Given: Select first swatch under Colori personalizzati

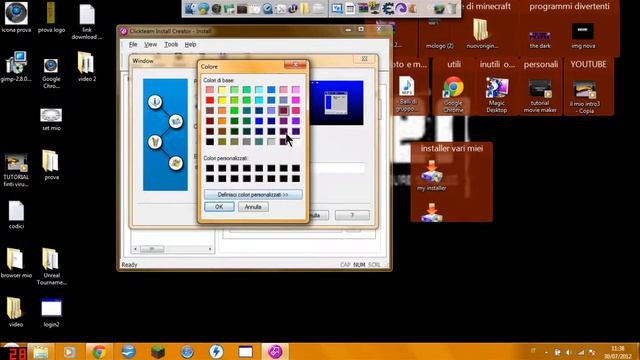Looking at the screenshot, I should coord(210,168).
